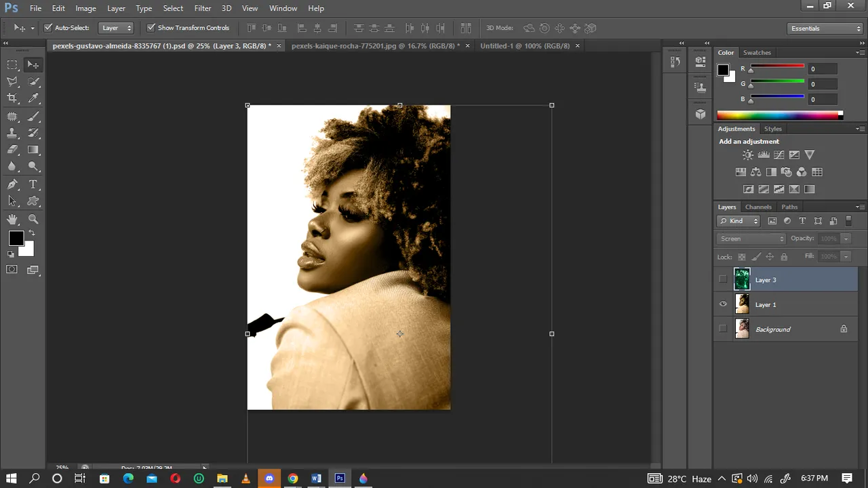Add a Levels adjustment

coord(764,155)
